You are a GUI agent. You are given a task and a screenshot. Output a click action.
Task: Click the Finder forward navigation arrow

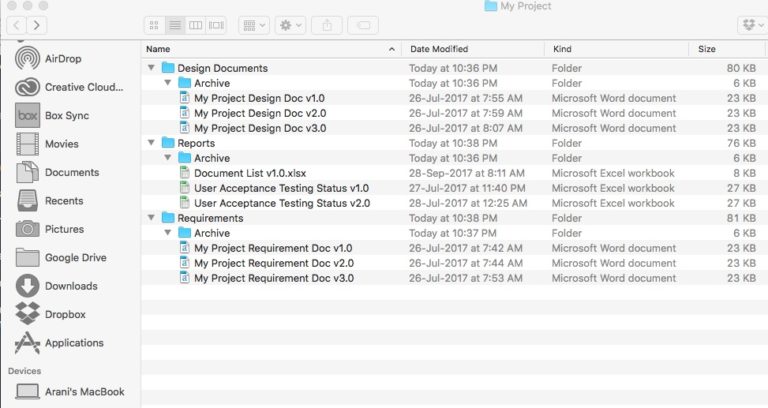coord(37,25)
